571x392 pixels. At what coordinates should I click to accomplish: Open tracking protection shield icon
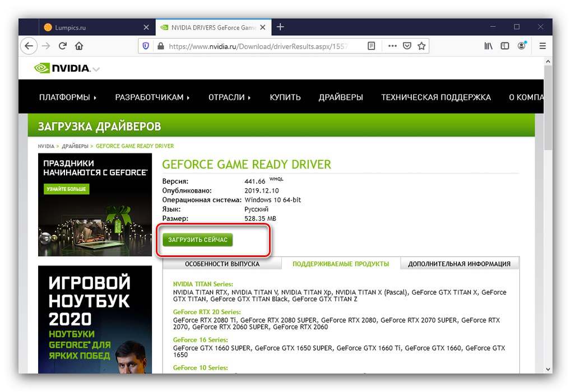pyautogui.click(x=146, y=46)
